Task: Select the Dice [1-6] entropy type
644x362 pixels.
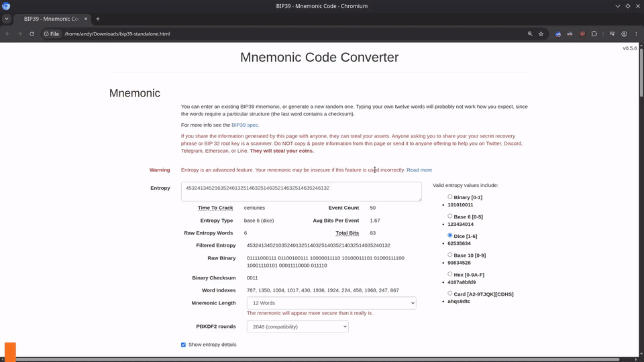Action: click(449, 235)
